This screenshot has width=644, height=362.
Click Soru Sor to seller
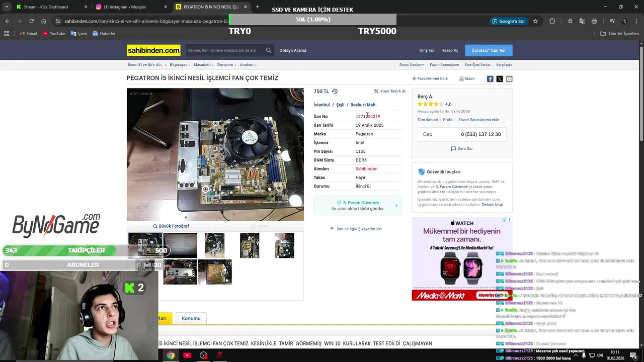pyautogui.click(x=462, y=149)
